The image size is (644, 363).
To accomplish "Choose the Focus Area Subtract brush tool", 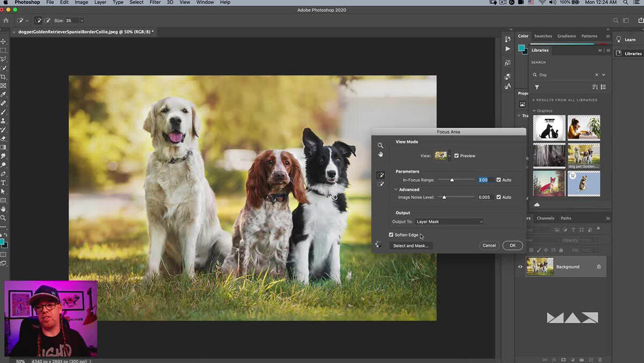I will click(x=380, y=184).
